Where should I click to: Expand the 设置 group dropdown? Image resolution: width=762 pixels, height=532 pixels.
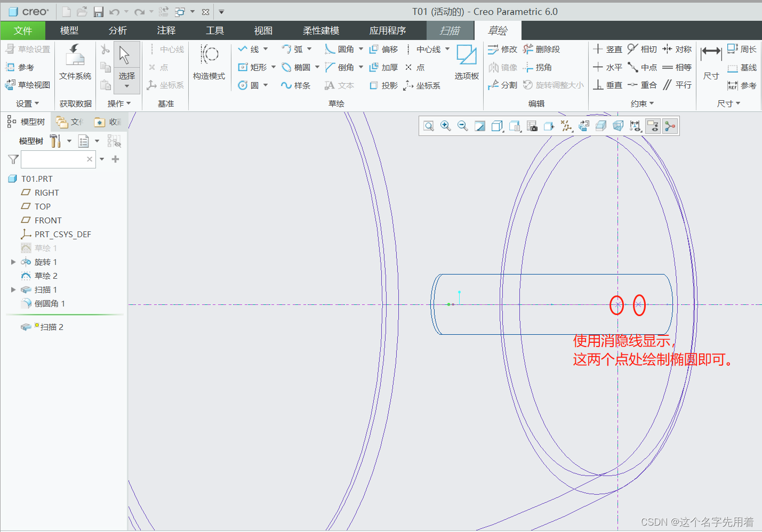pos(28,103)
